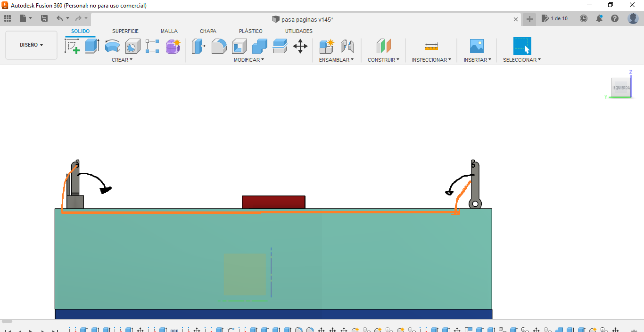Select the Extrude tool
This screenshot has width=644, height=332.
coord(92,46)
